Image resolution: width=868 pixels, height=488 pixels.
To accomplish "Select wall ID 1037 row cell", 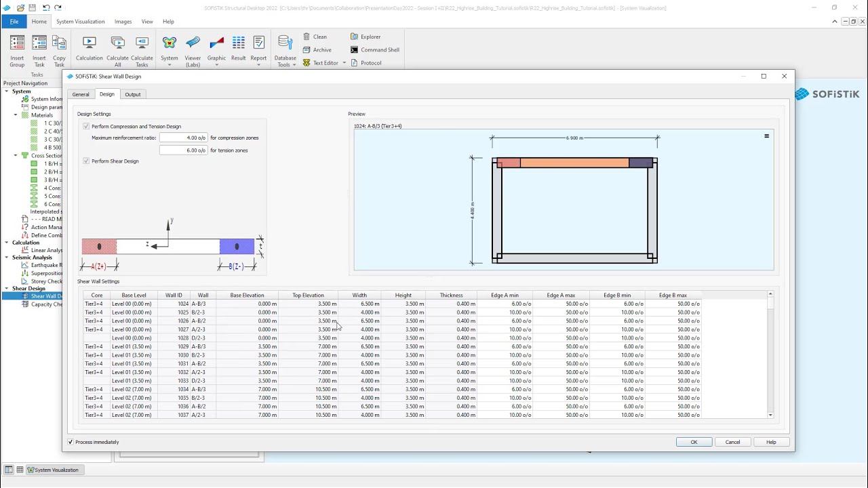I will (174, 415).
